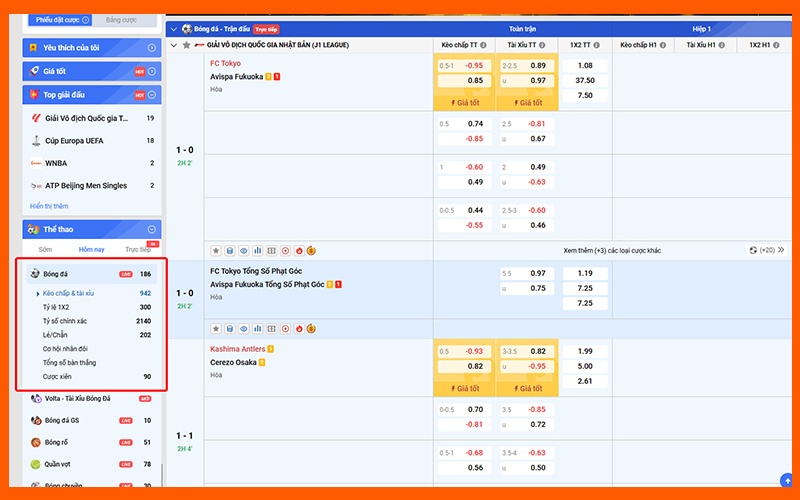
Task: Click the scroll-to-top arrow icon at bottom right
Action: click(x=787, y=482)
